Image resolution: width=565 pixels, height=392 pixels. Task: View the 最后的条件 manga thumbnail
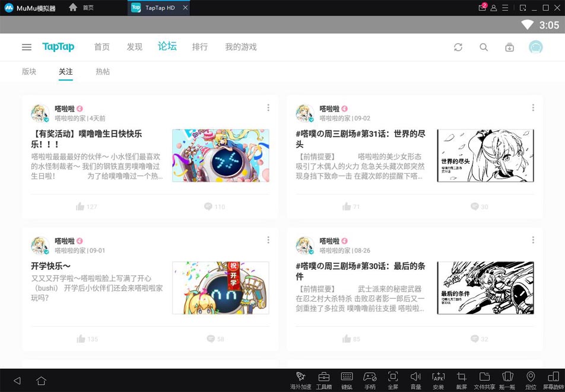[485, 288]
